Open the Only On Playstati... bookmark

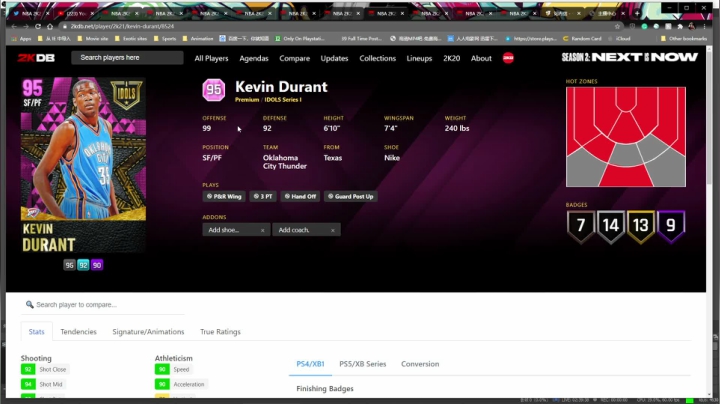[x=300, y=39]
